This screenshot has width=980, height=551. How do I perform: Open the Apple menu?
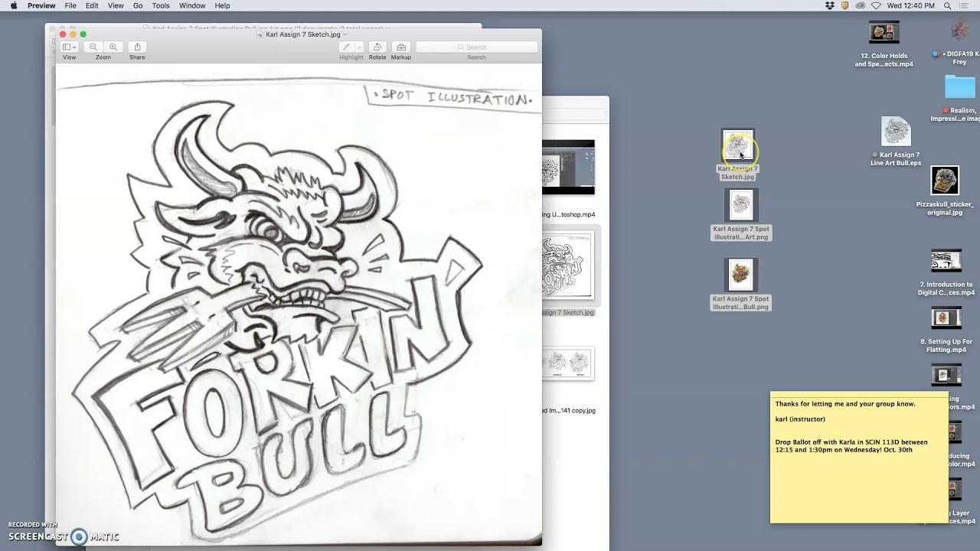tap(14, 5)
